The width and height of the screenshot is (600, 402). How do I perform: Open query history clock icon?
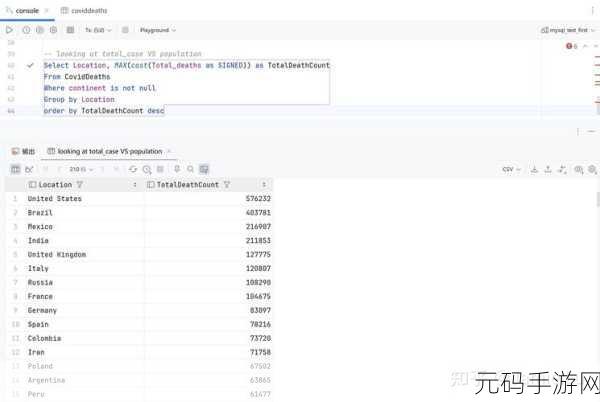26,30
